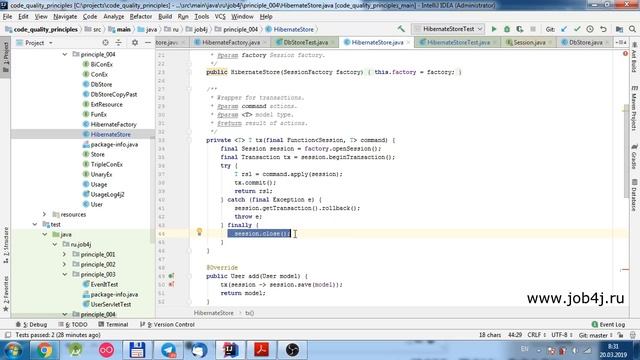Click the scroll-from-source target icon
640x360 pixels.
[x=105, y=42]
